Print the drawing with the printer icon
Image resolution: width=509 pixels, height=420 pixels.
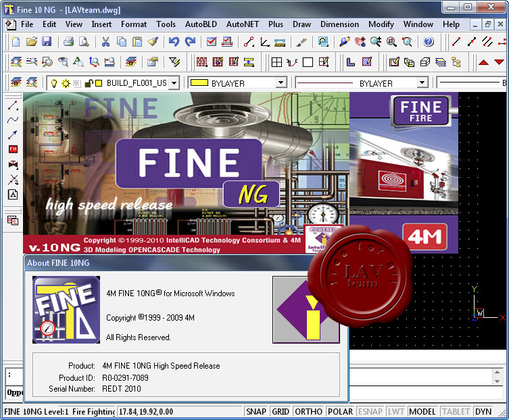[x=68, y=41]
